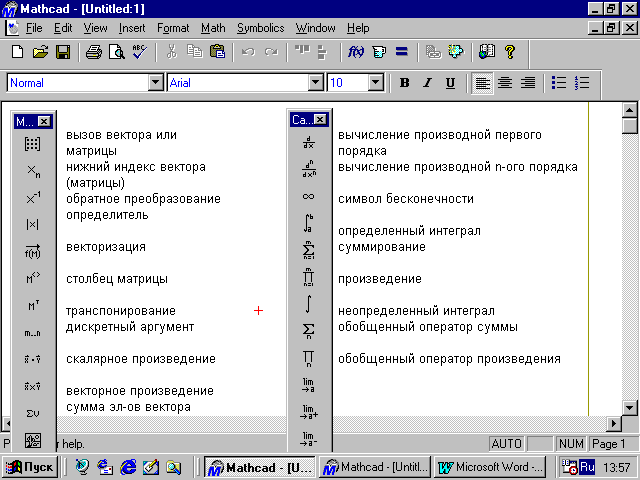The image size is (640, 480).
Task: Click the range variable m..n icon
Action: point(33,333)
